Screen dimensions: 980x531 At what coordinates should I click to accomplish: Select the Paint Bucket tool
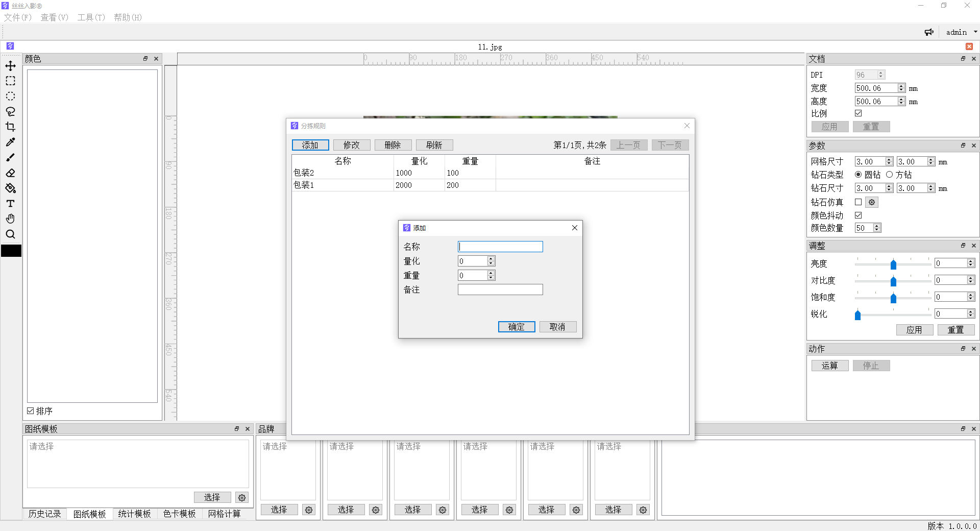[x=10, y=188]
